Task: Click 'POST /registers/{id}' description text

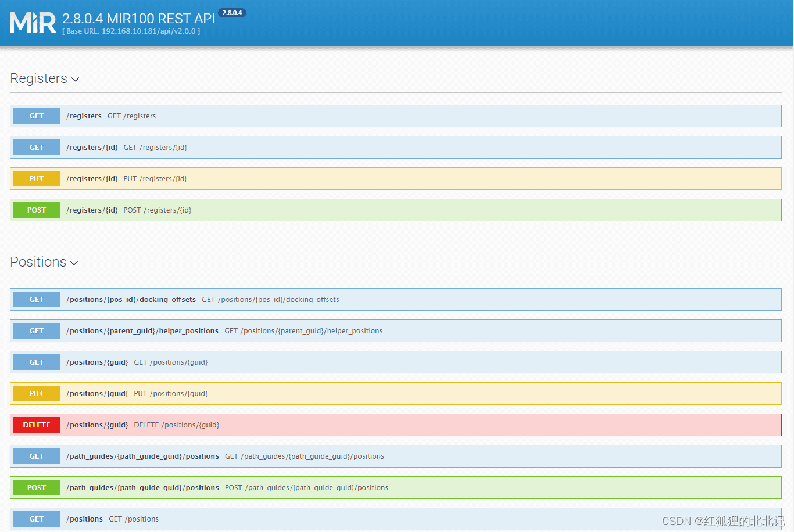Action: (x=158, y=210)
